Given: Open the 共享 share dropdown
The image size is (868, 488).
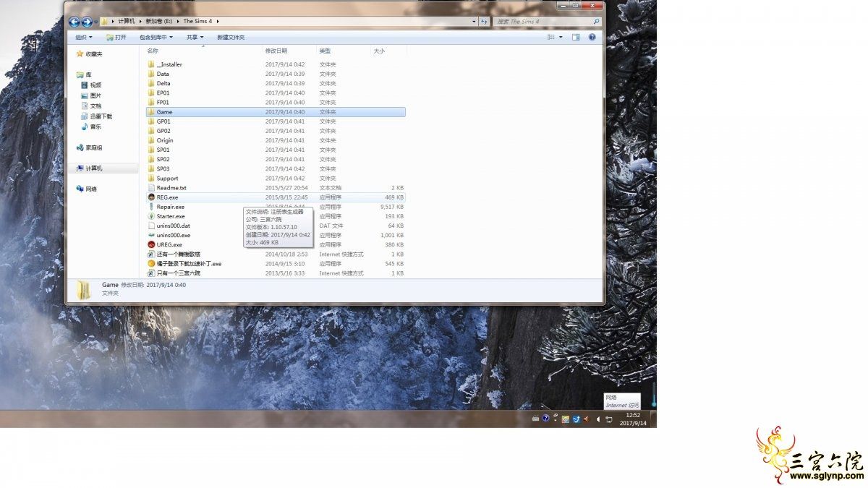Looking at the screenshot, I should [195, 37].
